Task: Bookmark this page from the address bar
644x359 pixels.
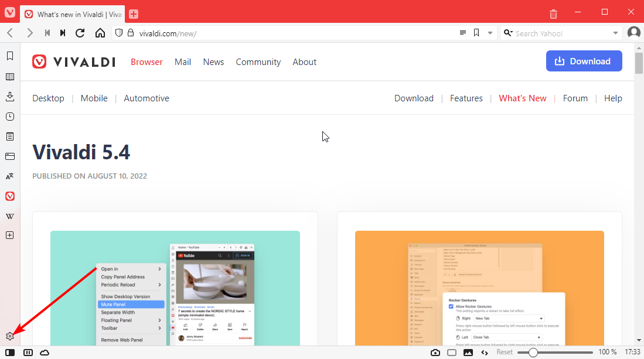Action: [x=476, y=33]
